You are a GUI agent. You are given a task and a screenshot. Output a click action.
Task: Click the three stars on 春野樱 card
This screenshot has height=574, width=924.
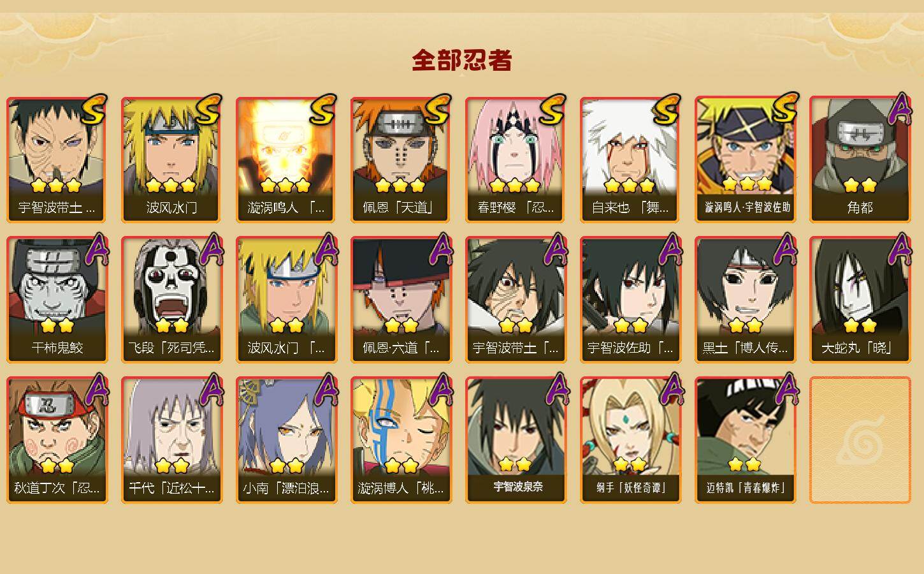[515, 186]
